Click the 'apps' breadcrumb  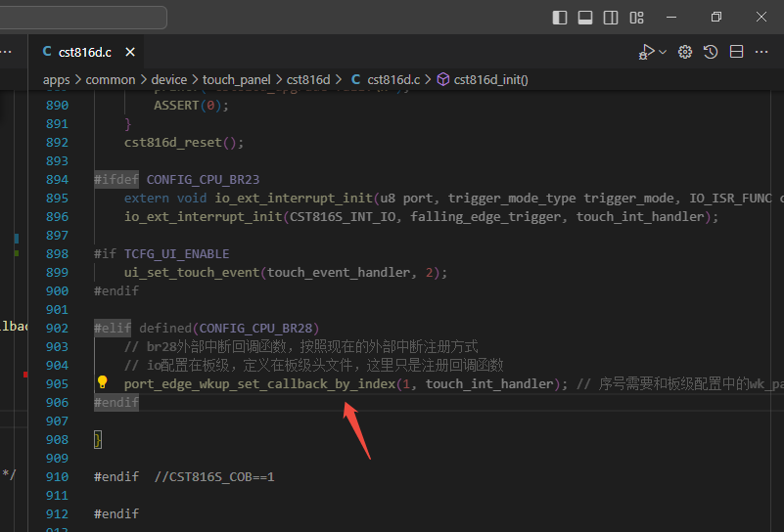pos(56,80)
